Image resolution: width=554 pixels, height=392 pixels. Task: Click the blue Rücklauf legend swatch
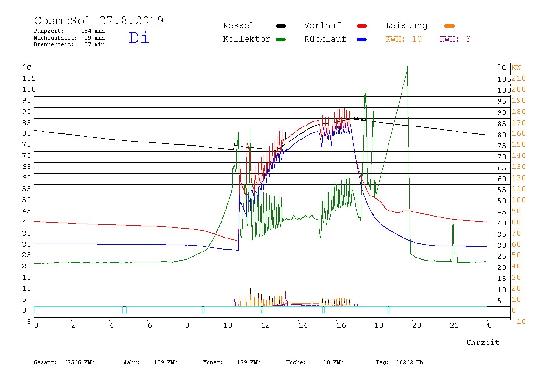[362, 39]
